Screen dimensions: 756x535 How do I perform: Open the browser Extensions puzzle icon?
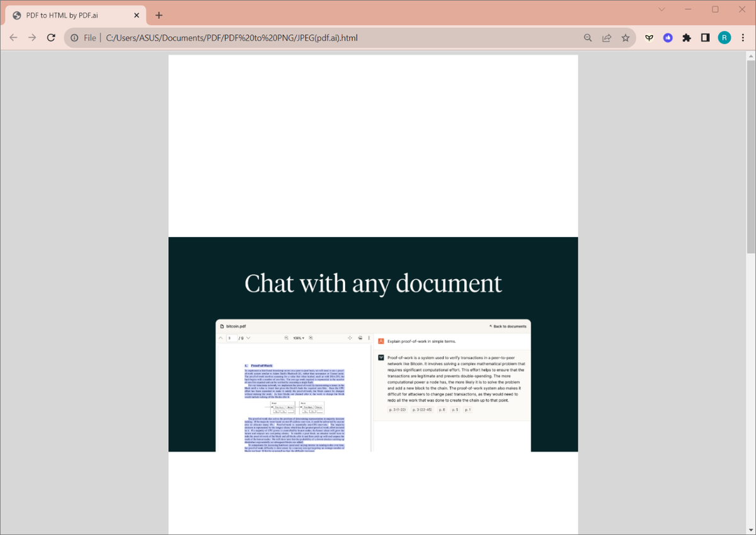point(687,37)
